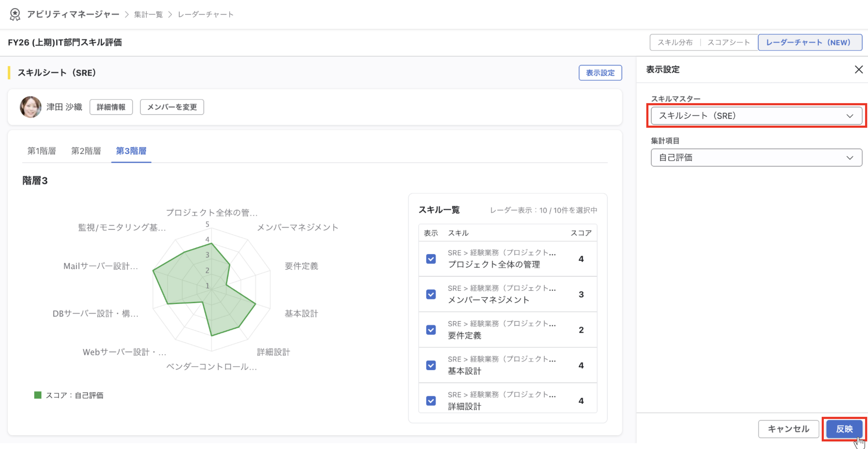Click the レーダー表示：10 / 10件を選択中 status text

point(543,210)
